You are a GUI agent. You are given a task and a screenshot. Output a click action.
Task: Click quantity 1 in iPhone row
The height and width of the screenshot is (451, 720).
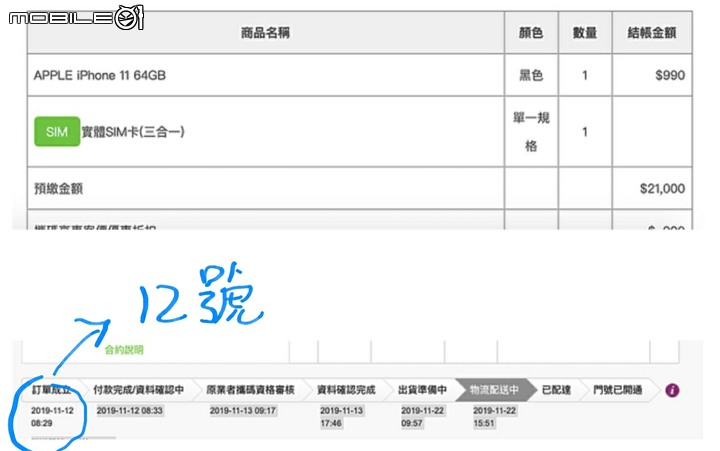pos(585,75)
